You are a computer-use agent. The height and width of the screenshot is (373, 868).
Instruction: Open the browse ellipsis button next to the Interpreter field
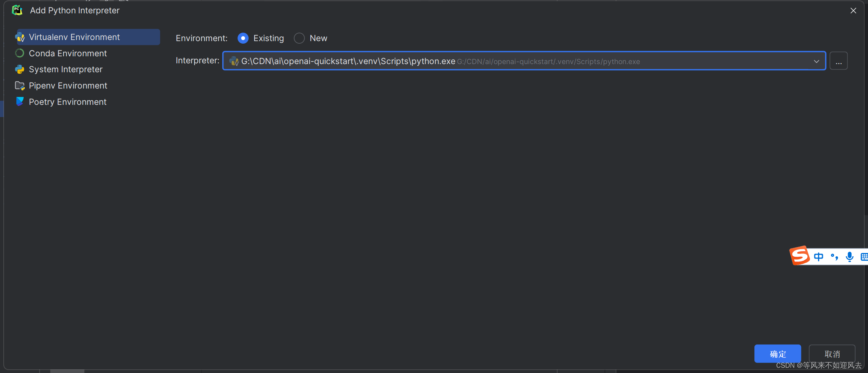click(x=838, y=61)
